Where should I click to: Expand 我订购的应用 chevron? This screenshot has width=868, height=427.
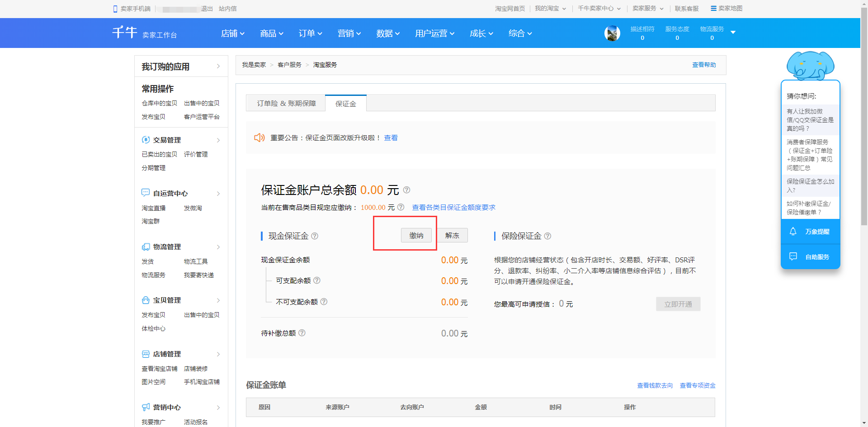click(218, 66)
